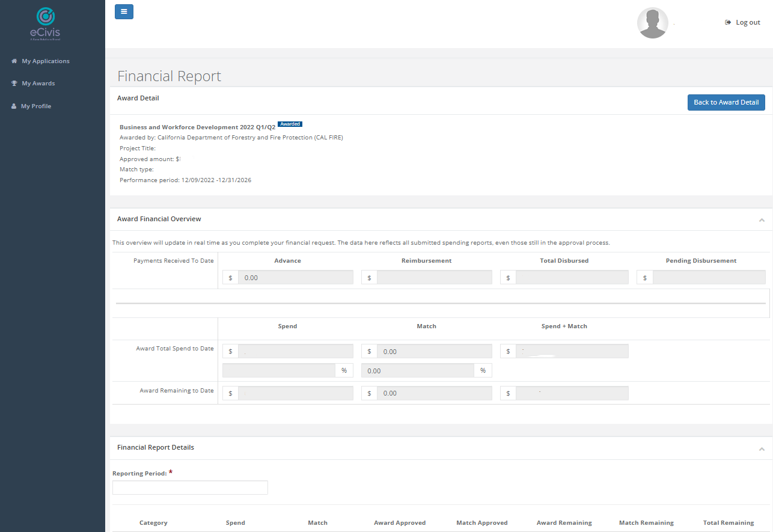Click the Total Disbursed amount field
The height and width of the screenshot is (532, 773).
click(x=572, y=278)
